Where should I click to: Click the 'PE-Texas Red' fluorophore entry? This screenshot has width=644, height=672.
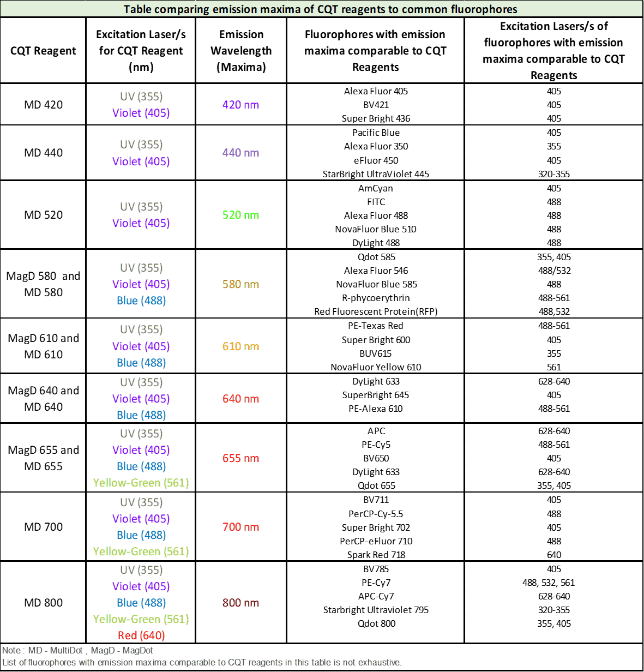376,326
